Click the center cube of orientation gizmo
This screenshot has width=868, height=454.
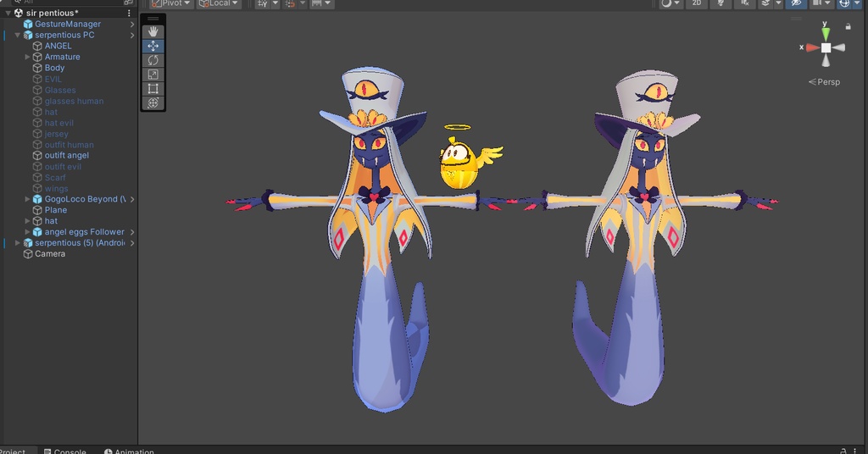(826, 48)
